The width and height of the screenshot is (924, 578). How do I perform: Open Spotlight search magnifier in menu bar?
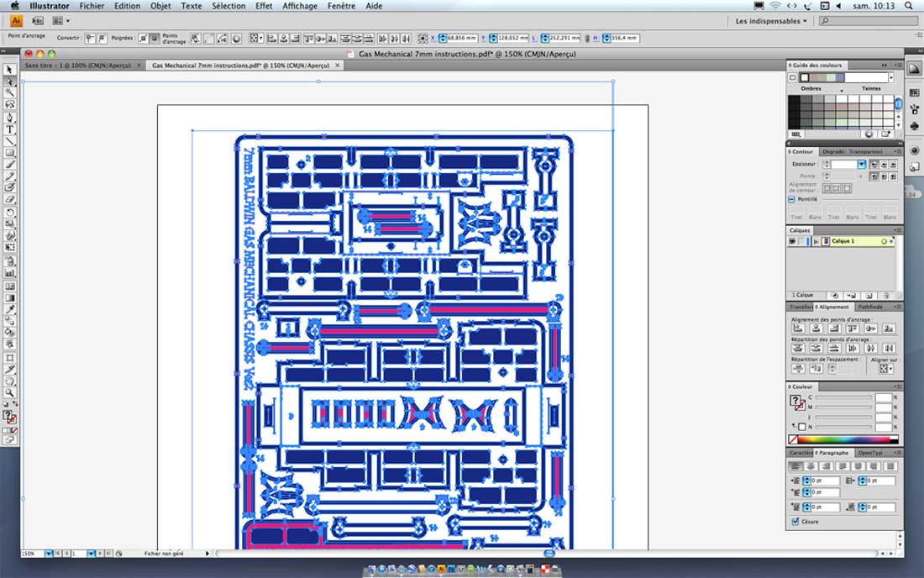coord(909,6)
